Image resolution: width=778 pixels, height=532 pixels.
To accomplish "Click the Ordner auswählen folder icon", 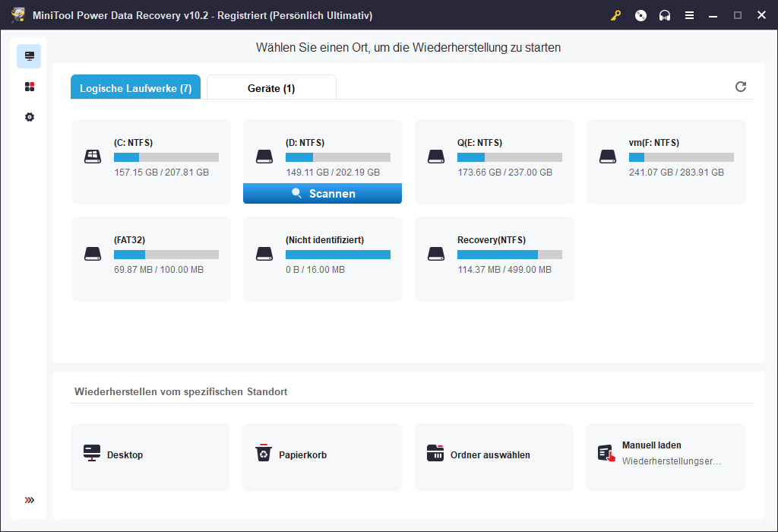I will coord(435,453).
